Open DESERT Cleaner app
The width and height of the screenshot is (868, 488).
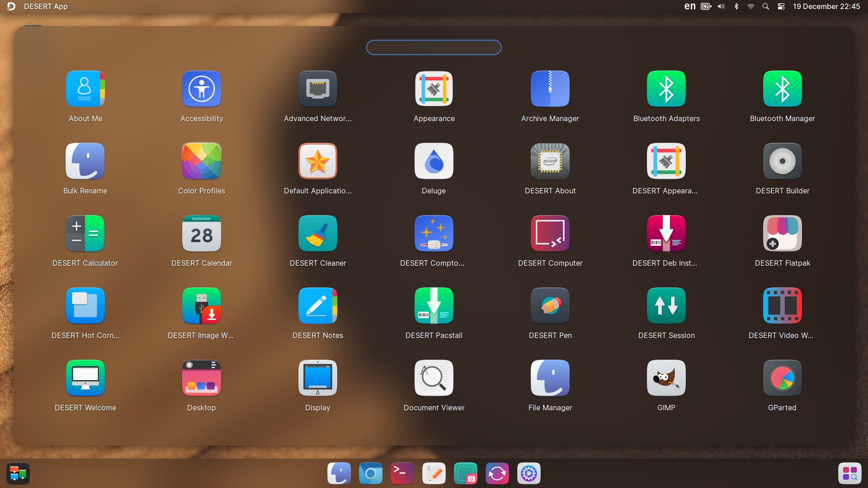coord(317,234)
